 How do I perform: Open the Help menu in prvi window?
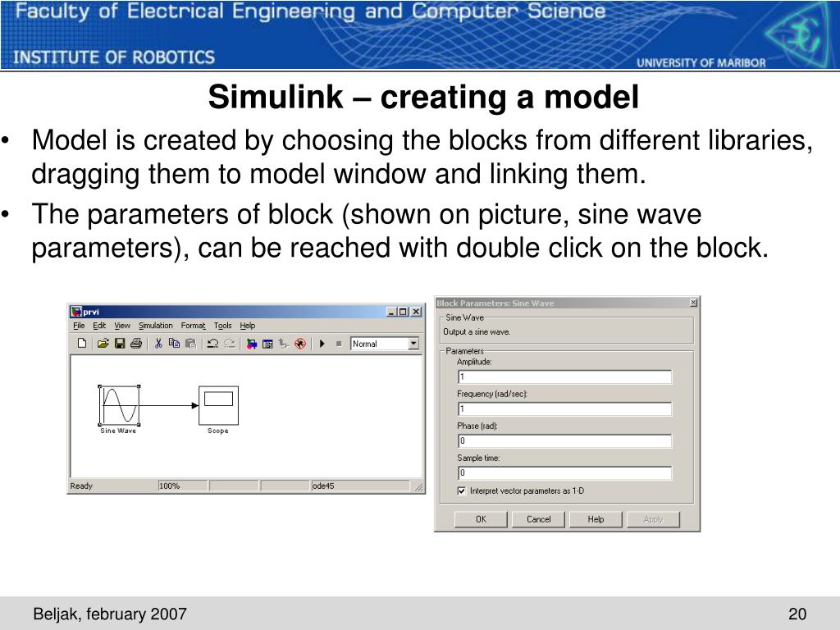[x=248, y=326]
